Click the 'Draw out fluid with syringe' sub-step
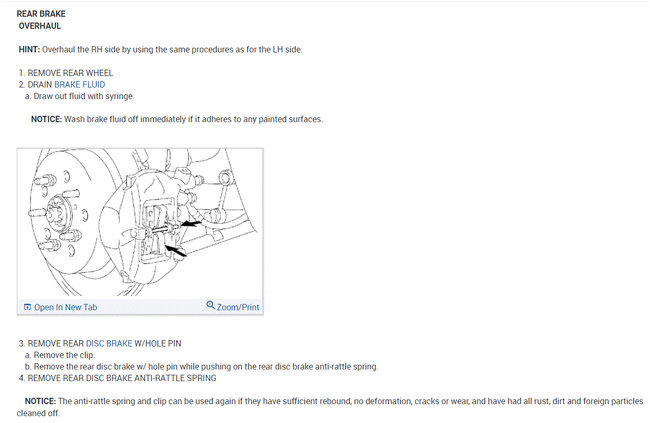Image resolution: width=650 pixels, height=423 pixels. 80,96
